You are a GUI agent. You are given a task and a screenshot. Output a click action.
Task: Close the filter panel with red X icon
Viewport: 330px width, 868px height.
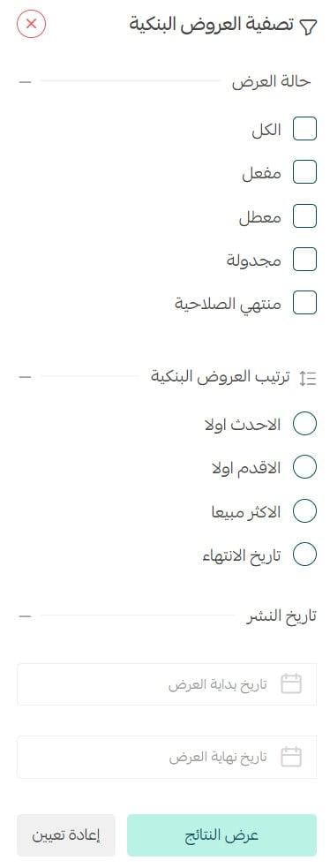(31, 24)
